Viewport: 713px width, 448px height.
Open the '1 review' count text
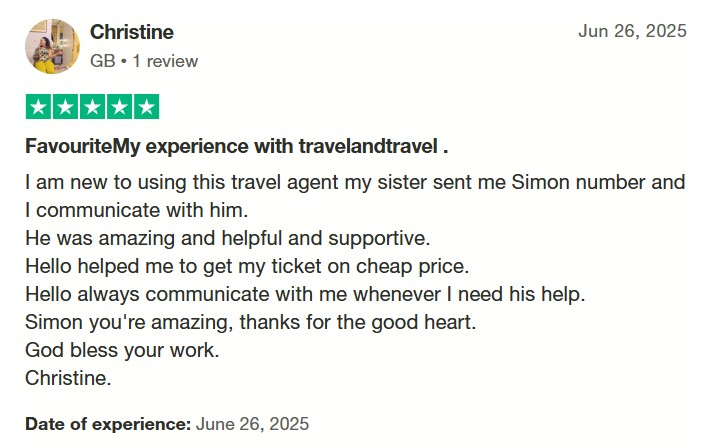point(165,61)
